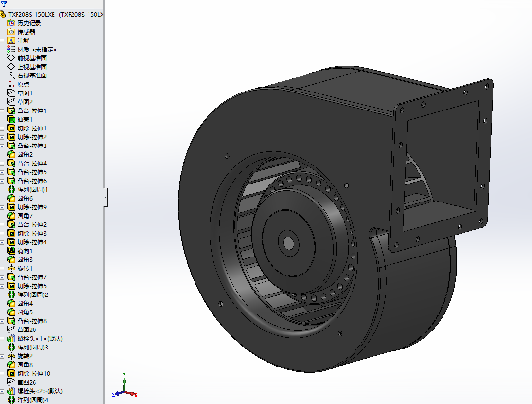The width and height of the screenshot is (532, 404).
Task: Select the 切除-拉伸3 tree label
Action: (32, 234)
